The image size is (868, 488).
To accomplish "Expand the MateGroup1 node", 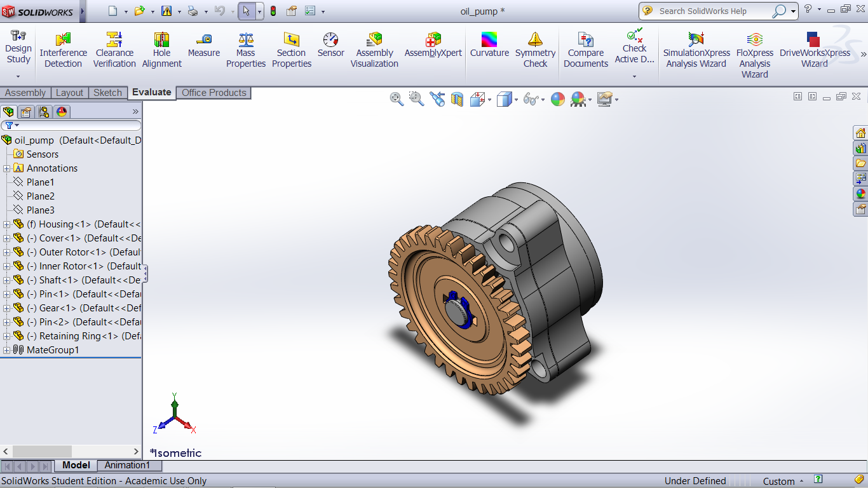I will [6, 350].
